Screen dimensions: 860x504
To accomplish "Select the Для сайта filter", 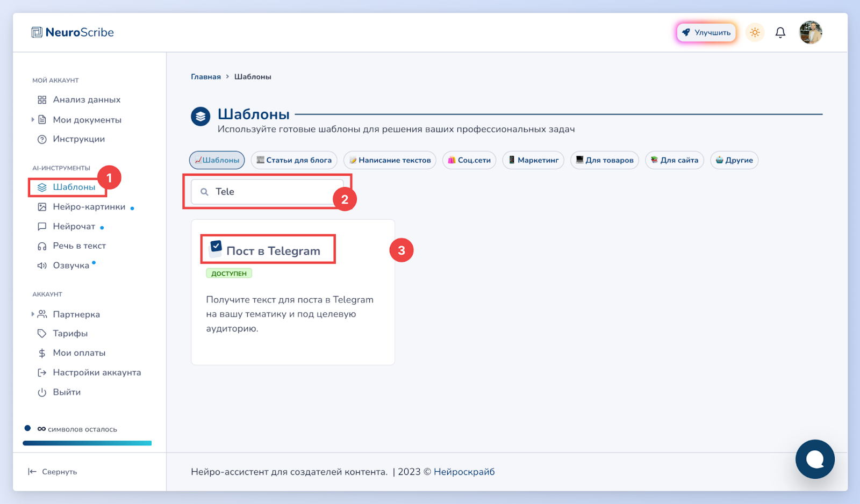I will pyautogui.click(x=675, y=160).
